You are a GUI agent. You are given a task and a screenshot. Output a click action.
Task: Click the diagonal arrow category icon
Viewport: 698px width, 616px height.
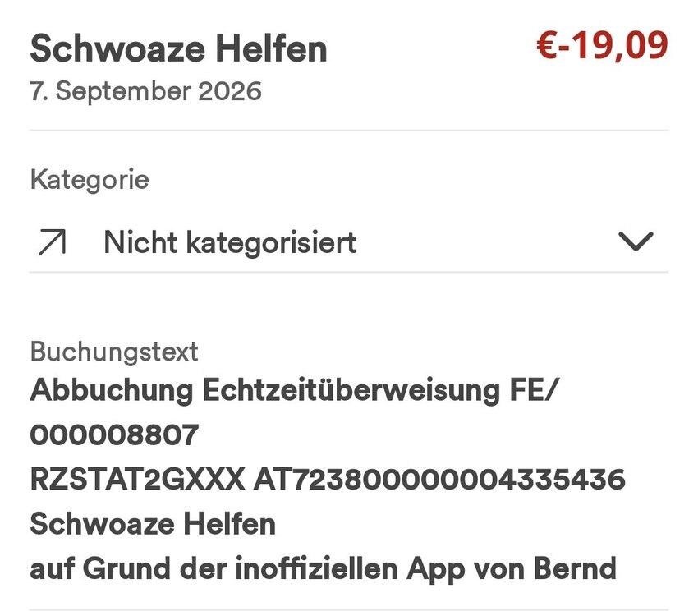[x=53, y=242]
